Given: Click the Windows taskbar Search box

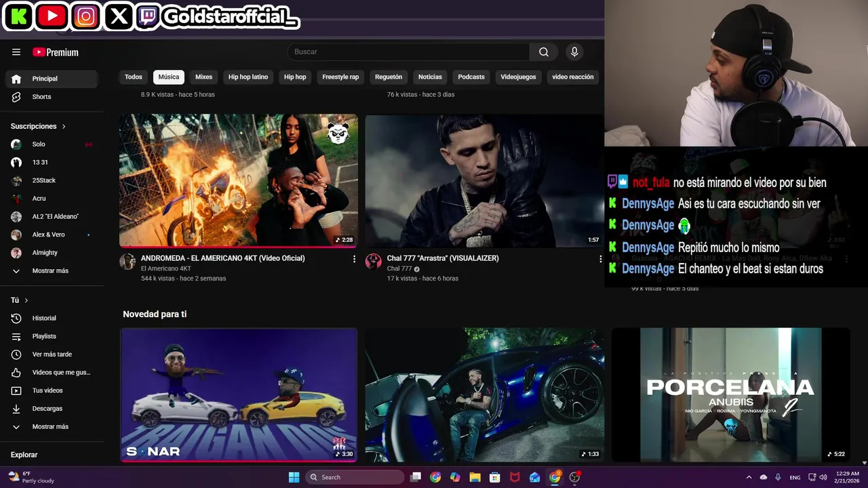Looking at the screenshot, I should (x=355, y=477).
